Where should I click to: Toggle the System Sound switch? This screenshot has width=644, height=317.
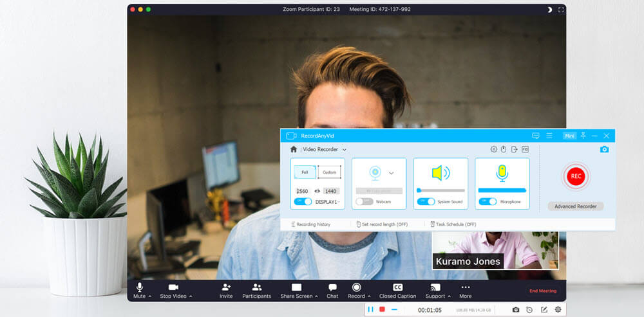point(426,202)
